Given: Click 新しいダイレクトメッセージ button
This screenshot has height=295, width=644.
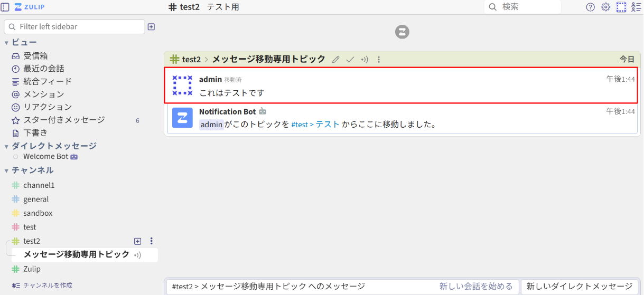Looking at the screenshot, I should 579,287.
